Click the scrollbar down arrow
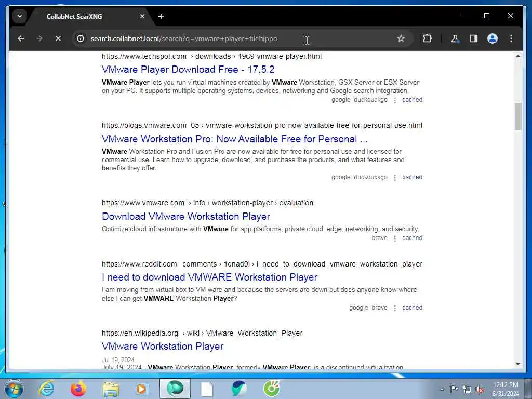532x399 pixels. [518, 364]
